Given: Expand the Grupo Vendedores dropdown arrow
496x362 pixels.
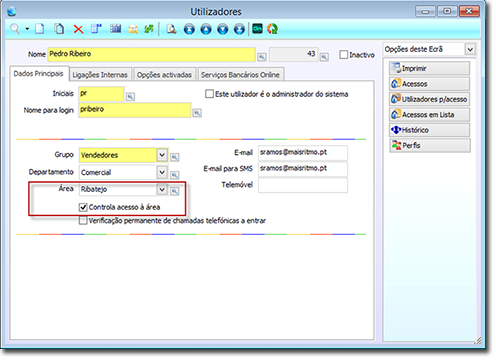Looking at the screenshot, I should click(162, 155).
